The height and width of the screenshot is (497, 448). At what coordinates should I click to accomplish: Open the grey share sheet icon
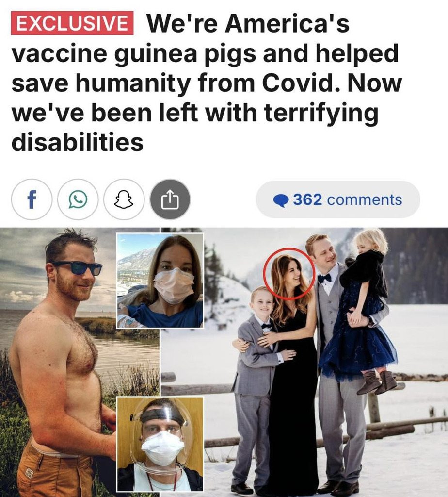(x=170, y=199)
